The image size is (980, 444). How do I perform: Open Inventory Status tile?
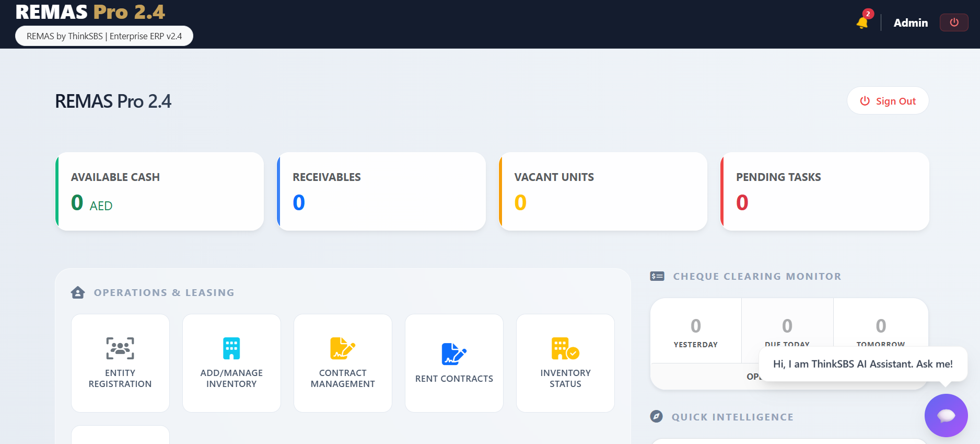(565, 363)
